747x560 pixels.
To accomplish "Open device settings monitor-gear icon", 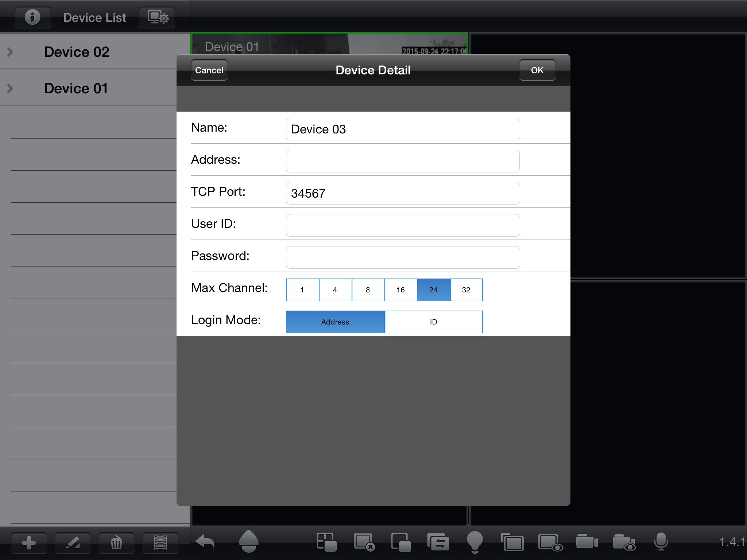I will [x=157, y=17].
